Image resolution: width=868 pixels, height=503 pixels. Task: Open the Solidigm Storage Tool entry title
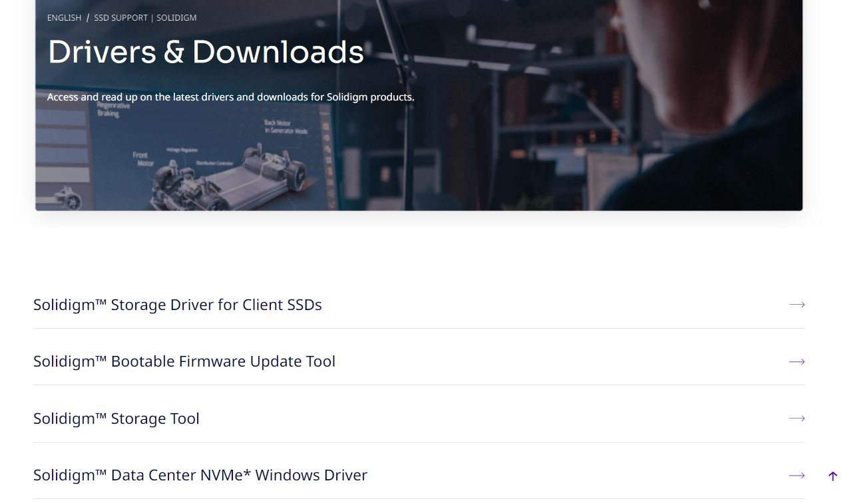click(116, 419)
